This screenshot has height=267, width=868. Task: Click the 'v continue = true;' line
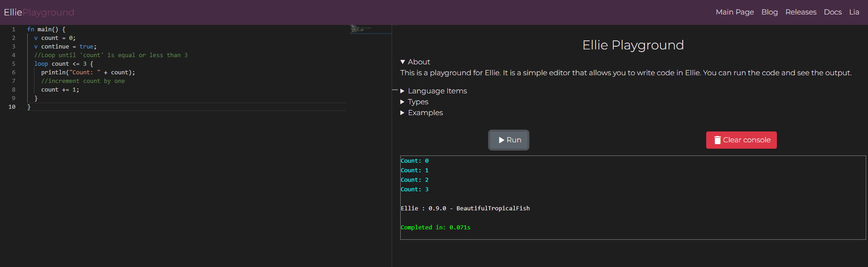[65, 47]
